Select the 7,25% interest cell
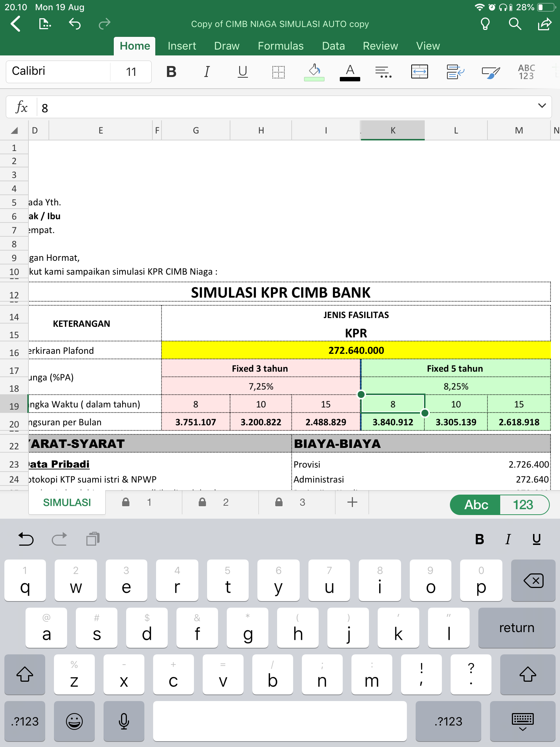The image size is (560, 747). pyautogui.click(x=261, y=386)
